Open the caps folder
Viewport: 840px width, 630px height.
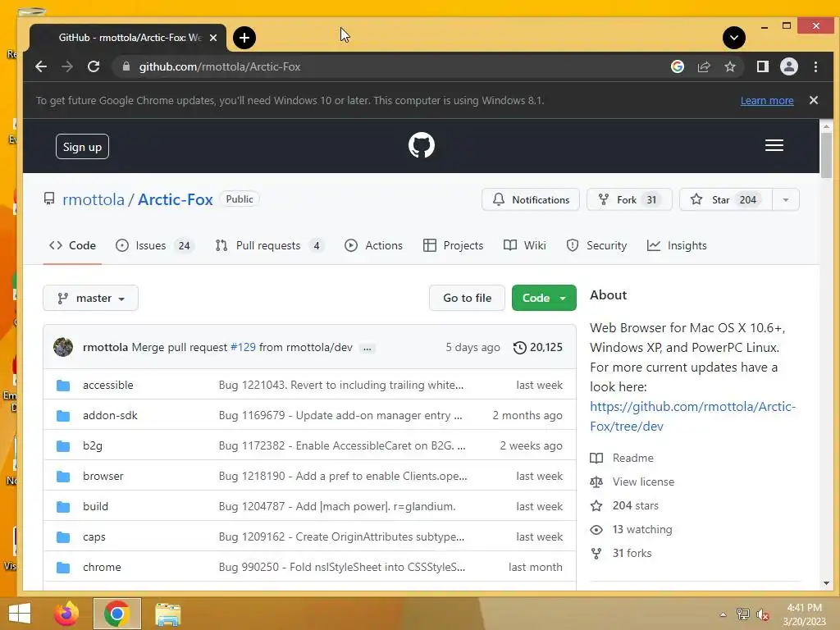tap(94, 536)
